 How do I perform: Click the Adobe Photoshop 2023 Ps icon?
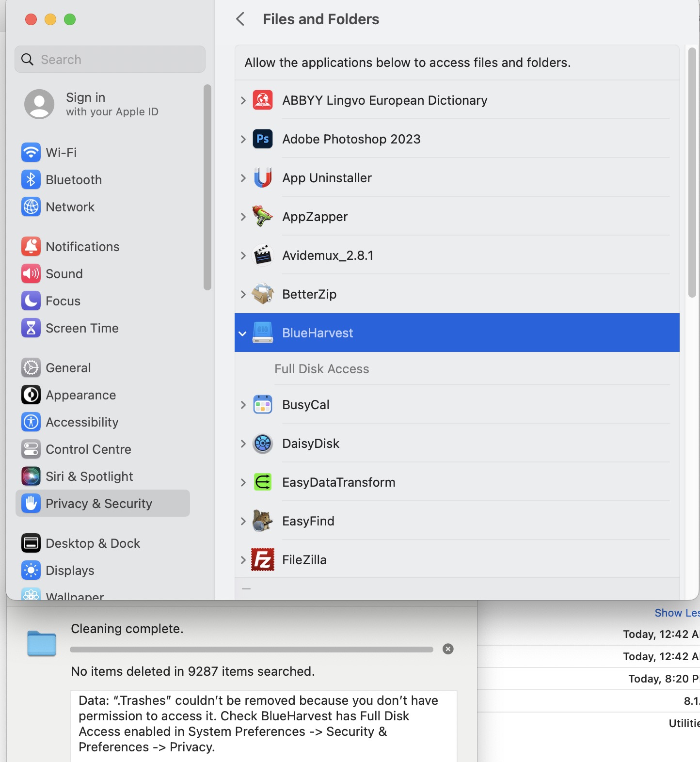pyautogui.click(x=263, y=139)
